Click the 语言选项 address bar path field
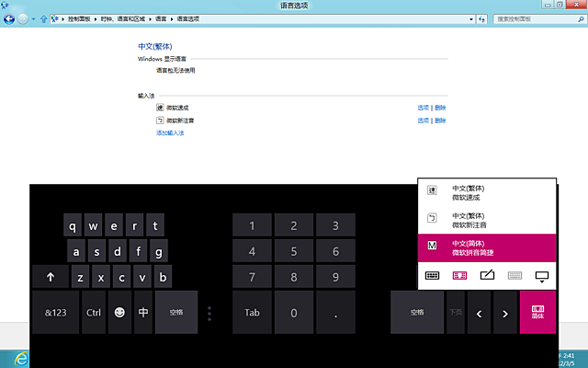The image size is (588, 368). point(263,18)
